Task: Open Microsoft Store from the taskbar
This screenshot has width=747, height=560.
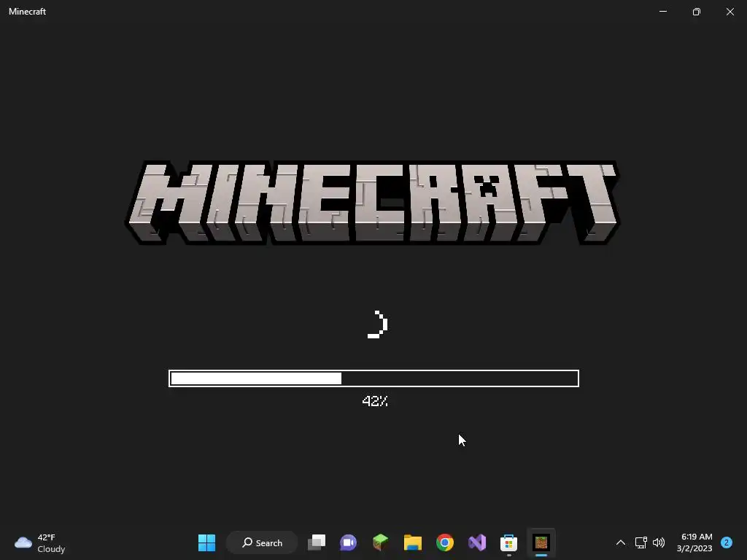Action: [508, 542]
